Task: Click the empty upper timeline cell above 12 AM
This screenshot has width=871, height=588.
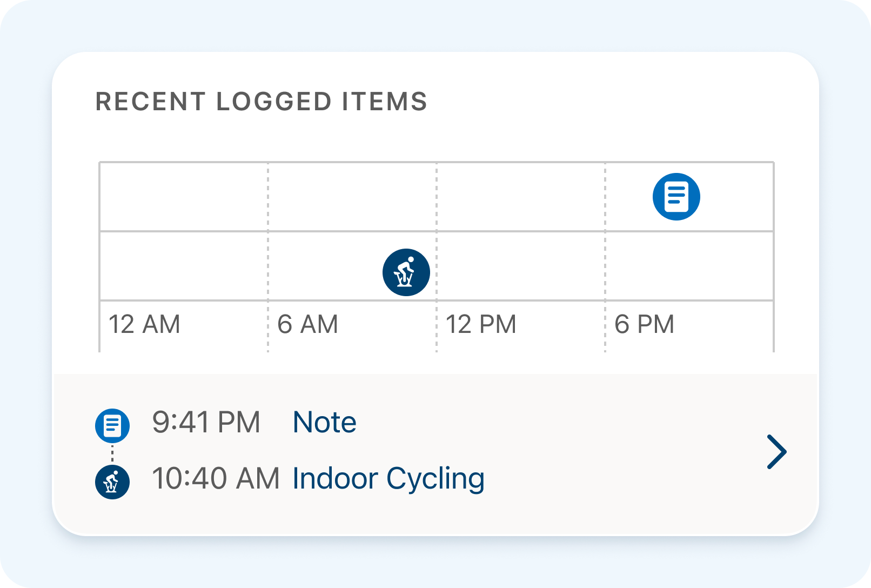Action: pyautogui.click(x=184, y=197)
